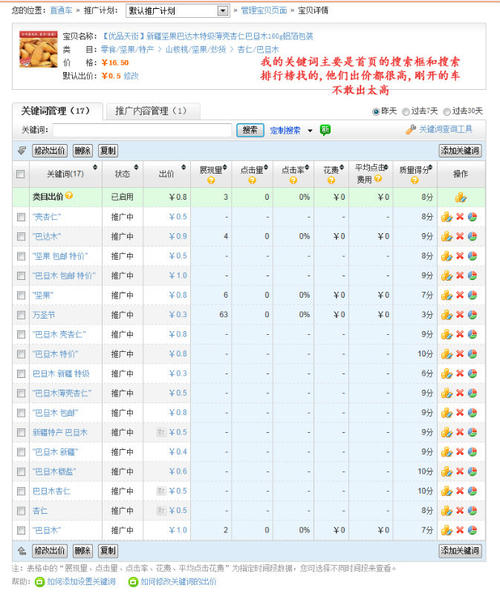
Task: Open the product title link 【优品天街】
Action: point(207,36)
